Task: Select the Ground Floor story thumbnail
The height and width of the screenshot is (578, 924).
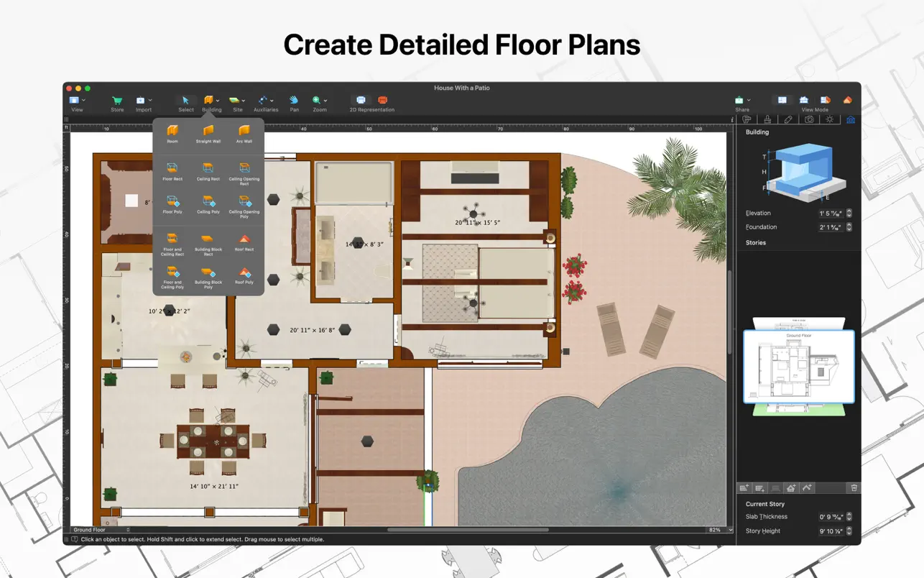Action: (x=798, y=367)
